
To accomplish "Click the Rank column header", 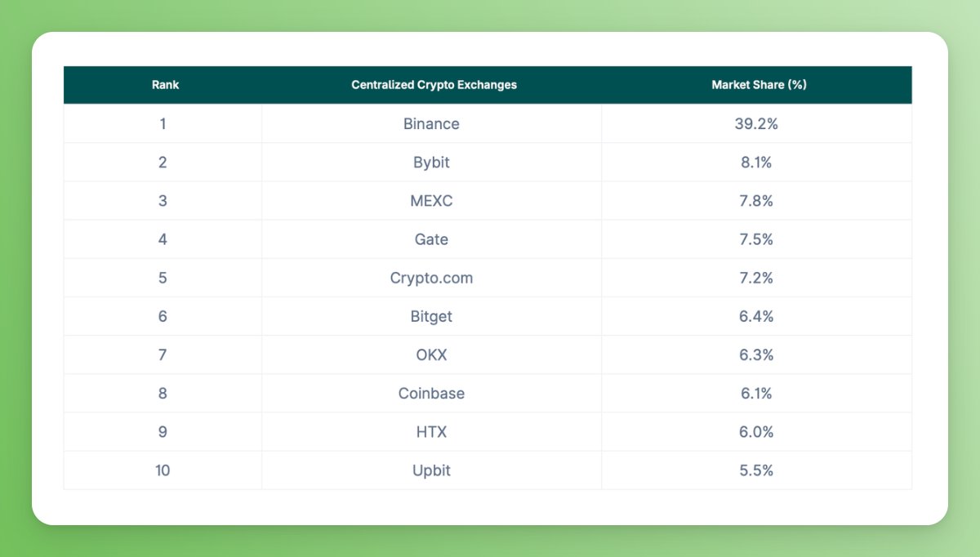I will [165, 85].
